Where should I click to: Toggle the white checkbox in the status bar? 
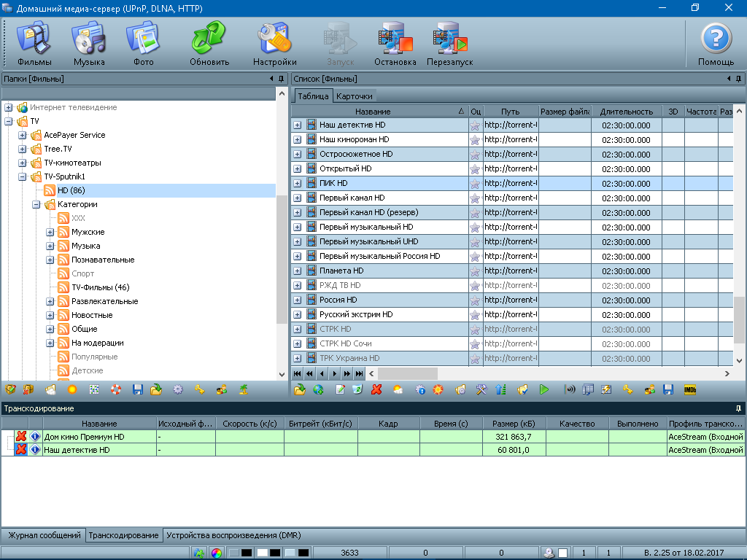pyautogui.click(x=562, y=553)
